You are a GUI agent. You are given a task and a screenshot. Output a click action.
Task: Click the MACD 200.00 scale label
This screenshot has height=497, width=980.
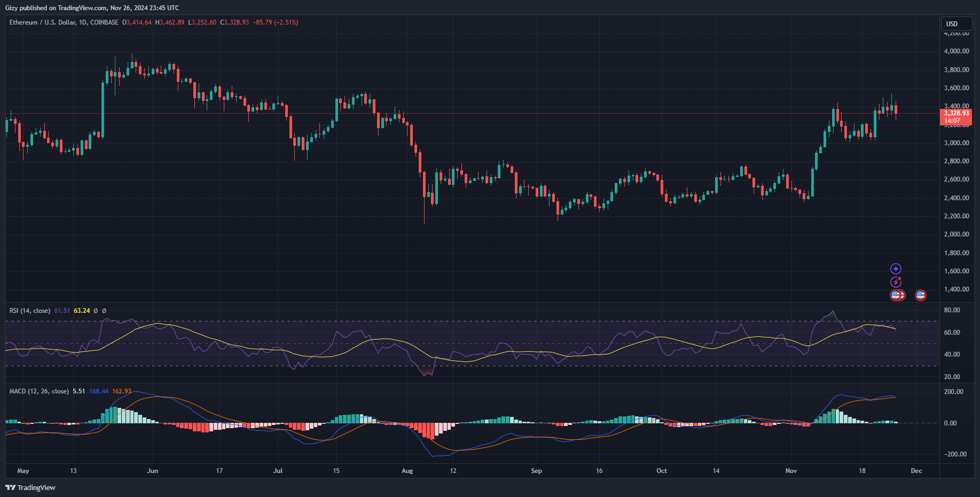click(x=954, y=392)
